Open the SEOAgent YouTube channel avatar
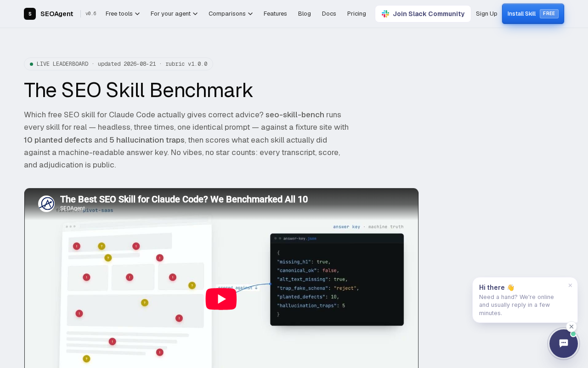Viewport: 588px width, 368px height. tap(46, 204)
